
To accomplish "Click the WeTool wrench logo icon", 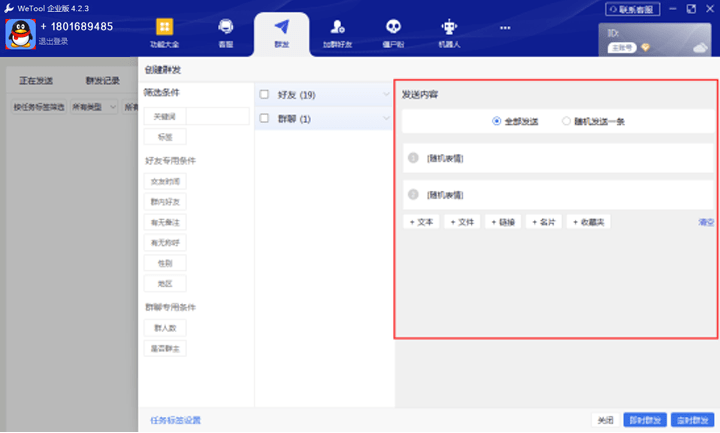I will [x=9, y=8].
